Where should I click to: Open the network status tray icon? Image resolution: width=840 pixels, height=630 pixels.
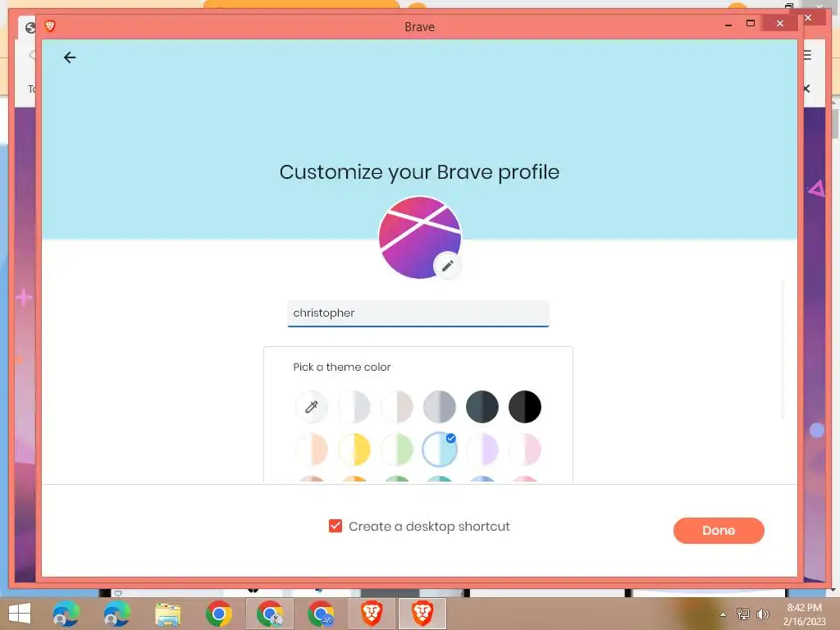[x=743, y=614]
